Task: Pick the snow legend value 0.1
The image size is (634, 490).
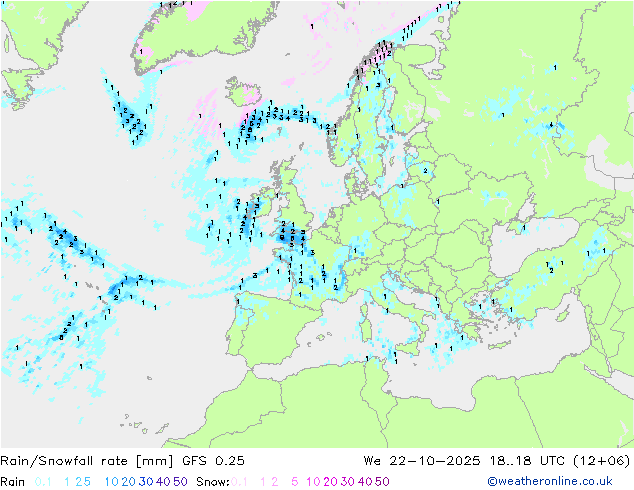Action: 239,482
